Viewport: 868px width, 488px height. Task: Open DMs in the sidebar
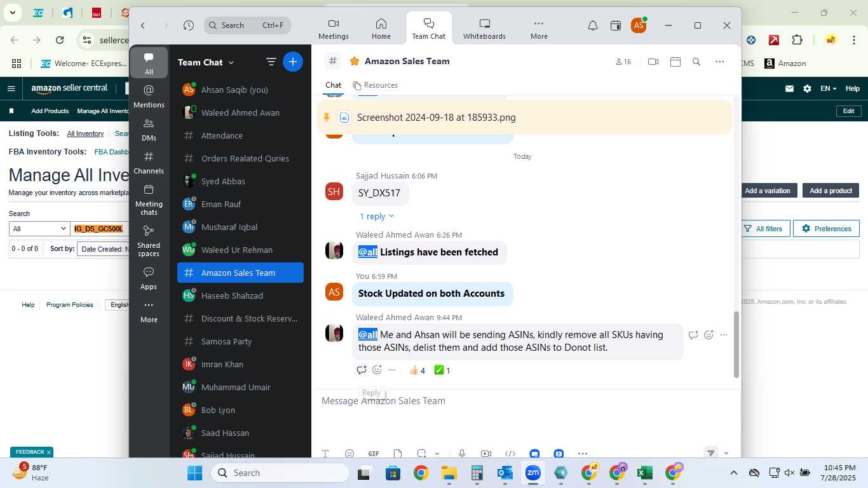coord(149,129)
